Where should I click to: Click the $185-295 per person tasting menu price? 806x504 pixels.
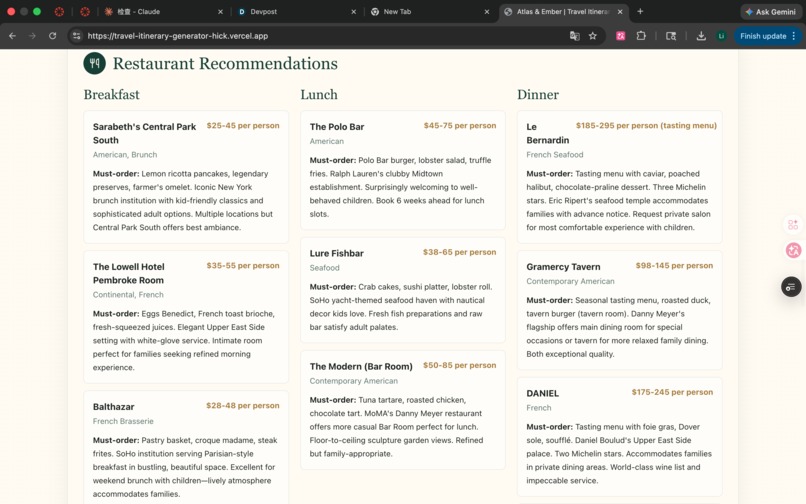pyautogui.click(x=646, y=125)
